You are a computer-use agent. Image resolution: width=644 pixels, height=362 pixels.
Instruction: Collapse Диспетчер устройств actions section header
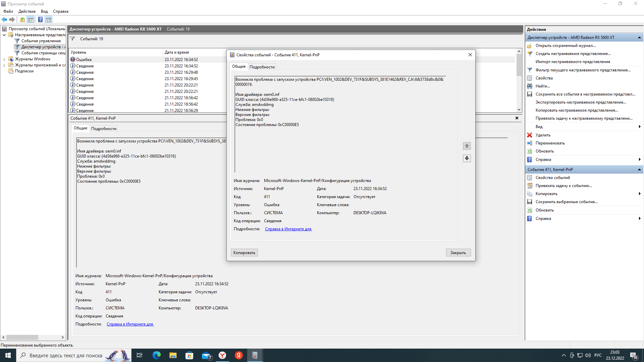[x=639, y=38]
